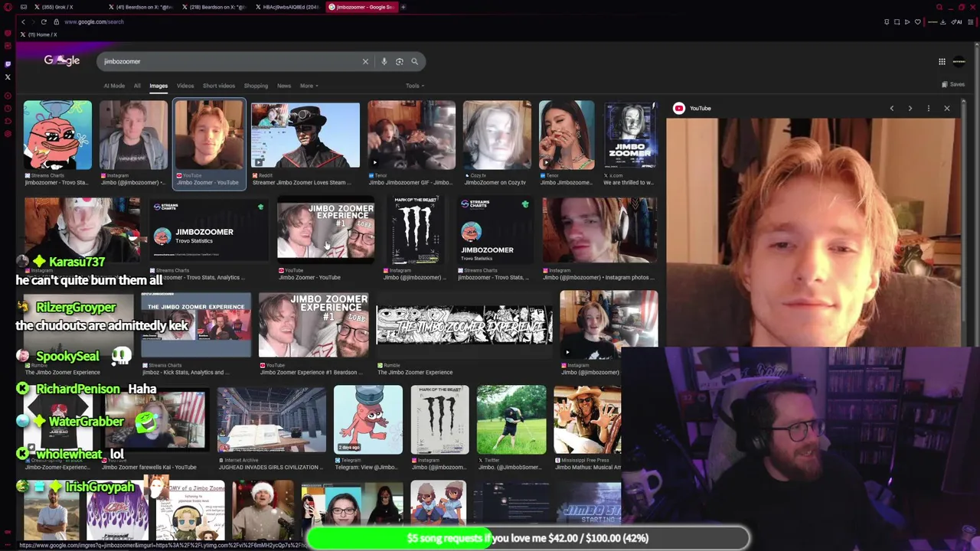980x551 pixels.
Task: Clear the search query with X icon
Action: tap(365, 61)
